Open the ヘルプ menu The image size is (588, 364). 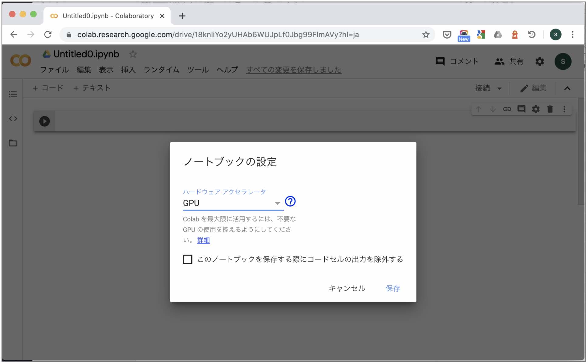[227, 70]
